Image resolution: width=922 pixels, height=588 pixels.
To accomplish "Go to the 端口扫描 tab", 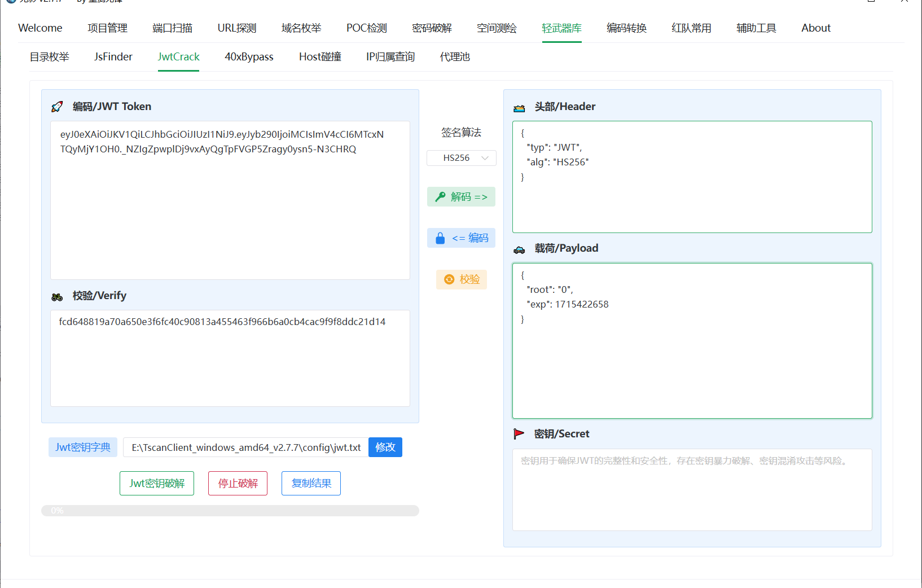I will tap(172, 28).
